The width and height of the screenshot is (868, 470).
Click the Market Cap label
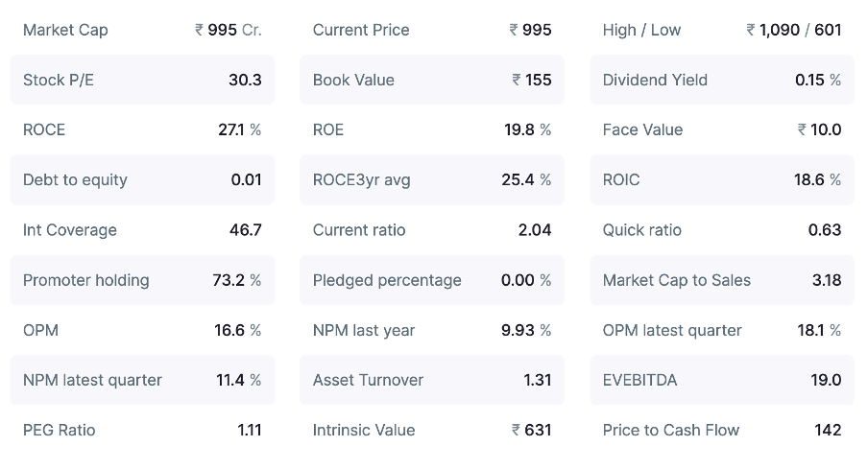coord(65,30)
